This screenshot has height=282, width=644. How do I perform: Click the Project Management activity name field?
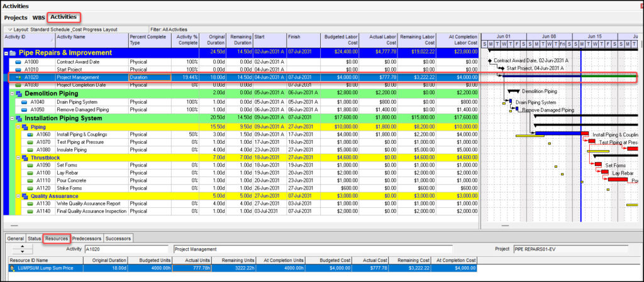click(313, 249)
